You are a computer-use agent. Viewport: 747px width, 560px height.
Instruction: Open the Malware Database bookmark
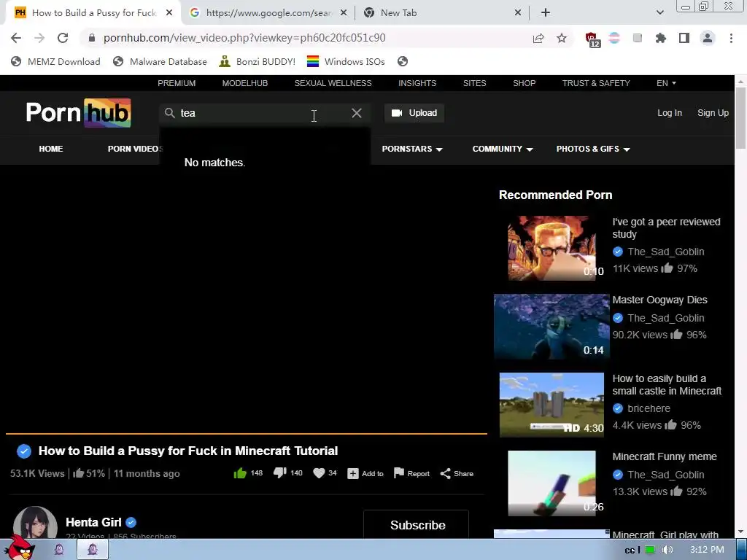pos(160,61)
